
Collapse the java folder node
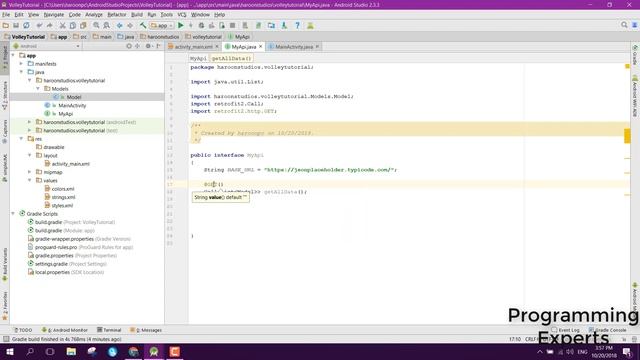tap(21, 72)
